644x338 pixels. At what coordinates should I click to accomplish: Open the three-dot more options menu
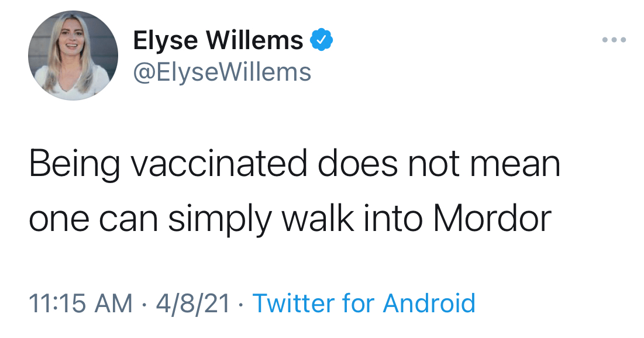pos(614,40)
